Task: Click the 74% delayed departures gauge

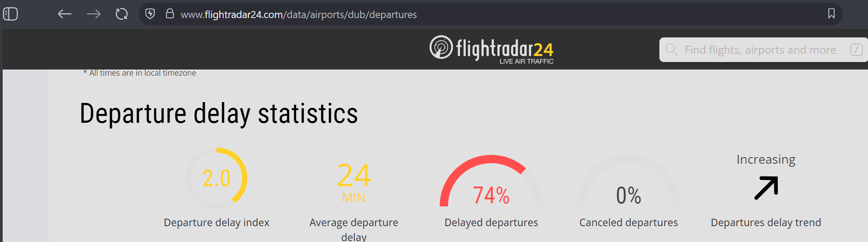Action: (x=491, y=181)
